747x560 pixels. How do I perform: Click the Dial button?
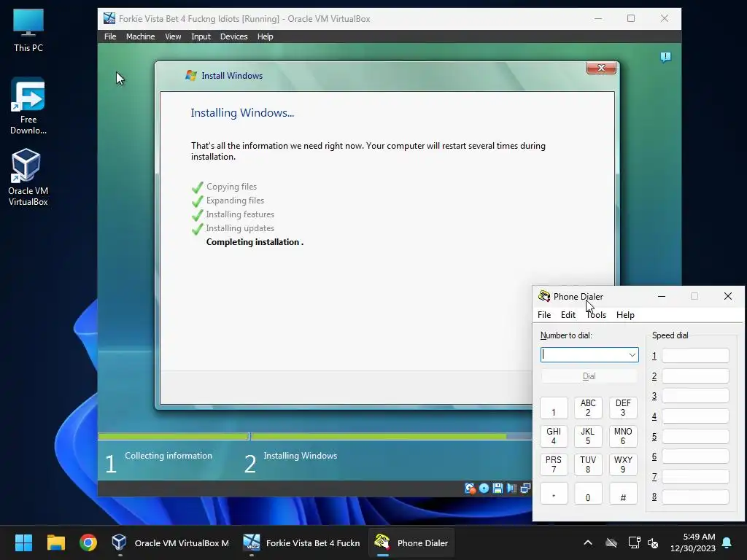coord(589,376)
